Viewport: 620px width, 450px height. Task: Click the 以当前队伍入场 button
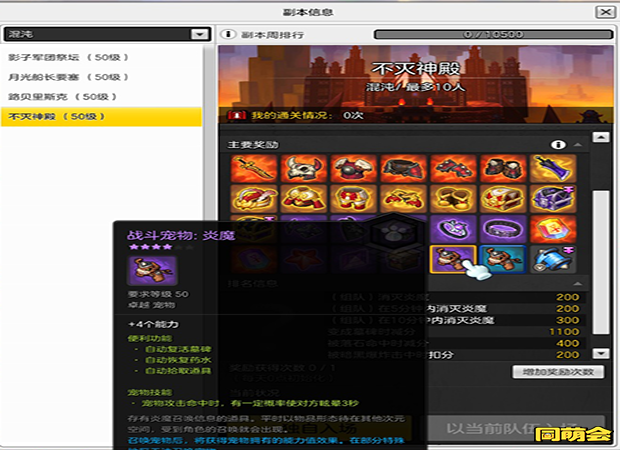click(x=516, y=428)
